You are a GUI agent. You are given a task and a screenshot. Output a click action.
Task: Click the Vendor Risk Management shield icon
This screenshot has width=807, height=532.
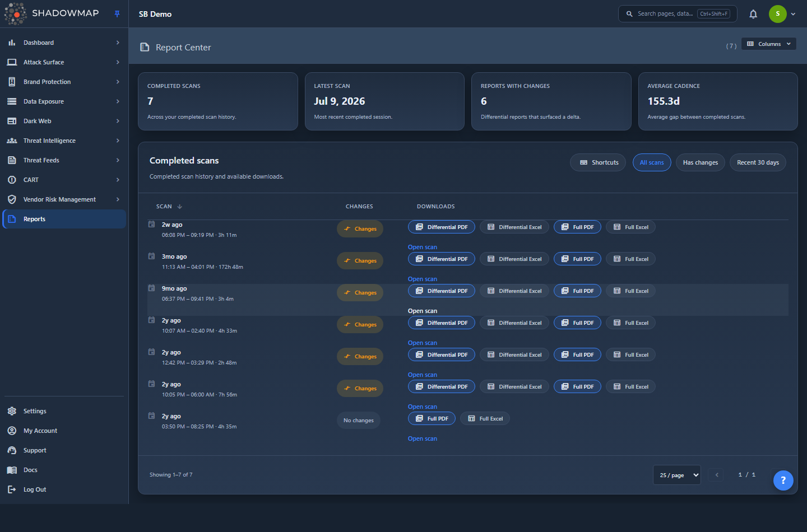point(12,199)
